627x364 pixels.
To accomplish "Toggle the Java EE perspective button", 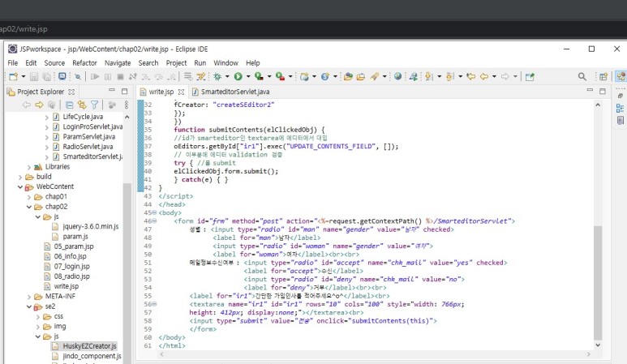I will pos(621,77).
